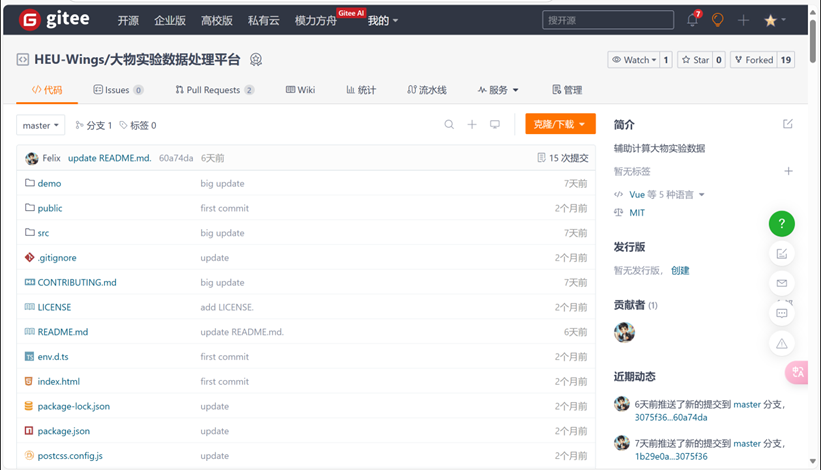Click the search magnifier icon above file list

click(449, 125)
